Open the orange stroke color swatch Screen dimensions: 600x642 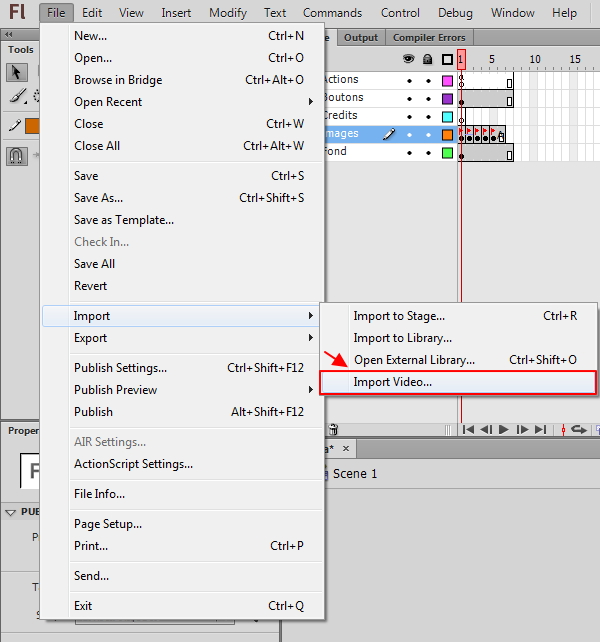click(32, 126)
